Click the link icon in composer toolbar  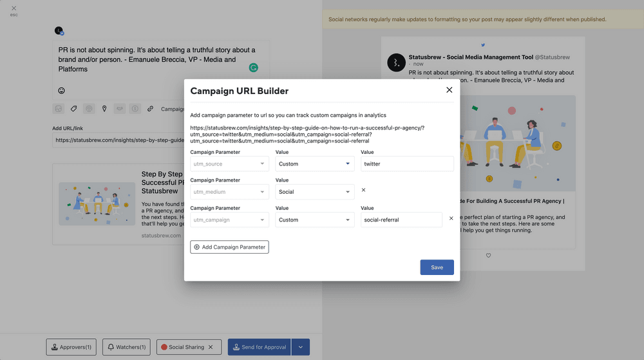[150, 109]
